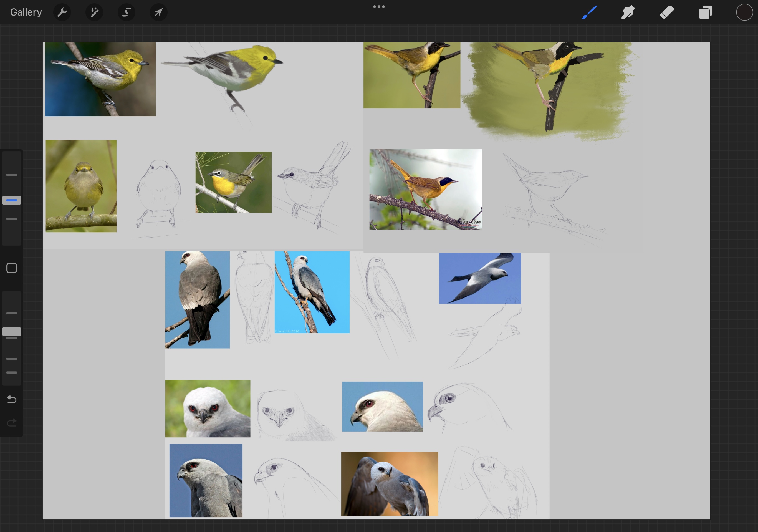The image size is (758, 532).
Task: Open the active color picker circle
Action: click(x=744, y=12)
